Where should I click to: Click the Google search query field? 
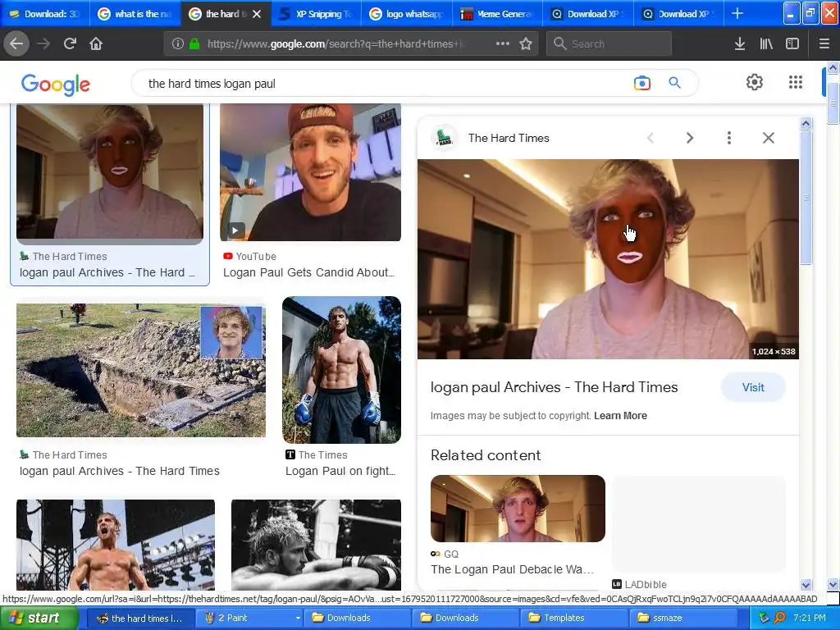click(x=375, y=84)
